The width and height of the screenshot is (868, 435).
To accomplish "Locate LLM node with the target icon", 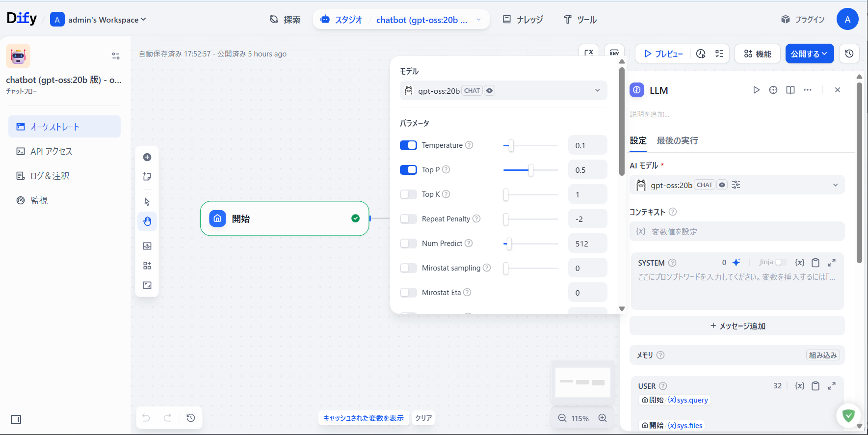I will tap(773, 90).
